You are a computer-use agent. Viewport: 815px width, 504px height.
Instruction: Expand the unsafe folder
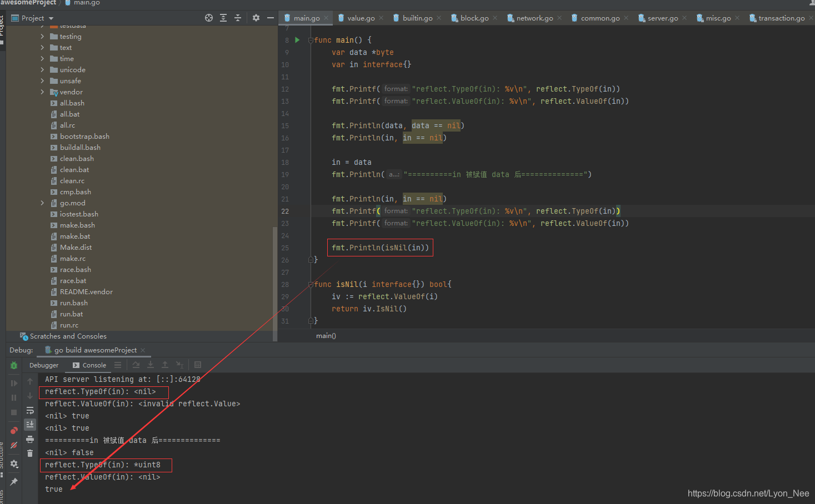pos(42,80)
